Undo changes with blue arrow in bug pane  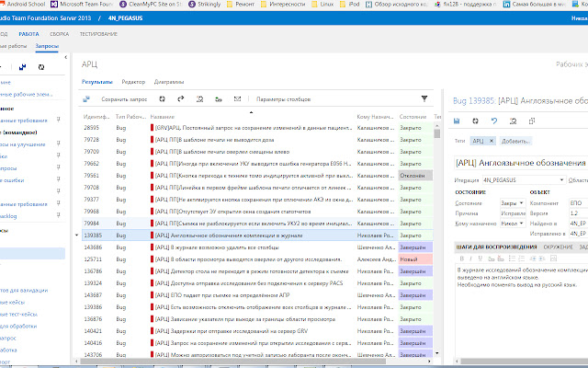tap(494, 121)
